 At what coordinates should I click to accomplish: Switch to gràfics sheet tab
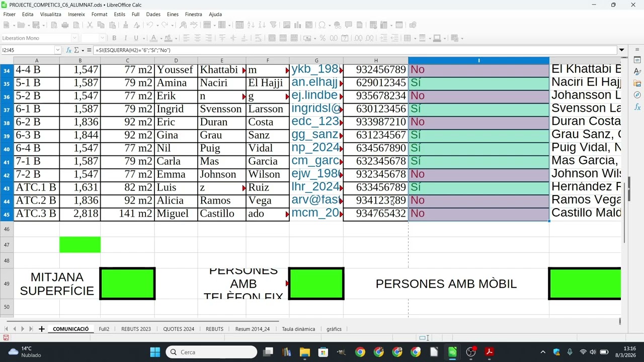(x=334, y=329)
